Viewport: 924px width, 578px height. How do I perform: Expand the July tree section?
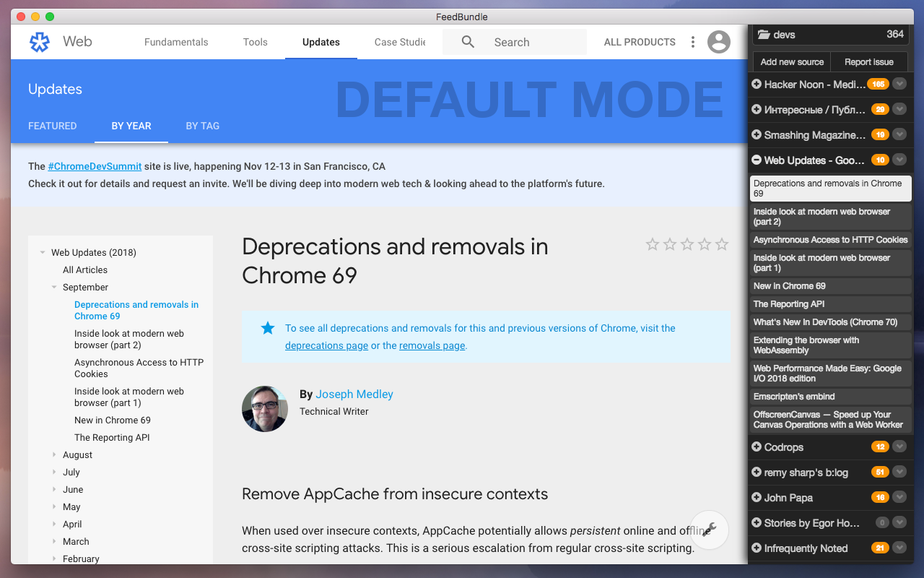[54, 473]
